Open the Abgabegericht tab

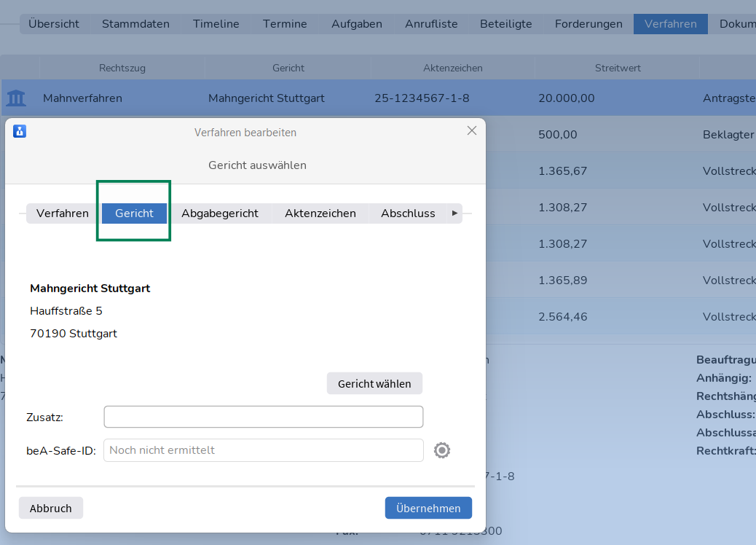pos(220,213)
